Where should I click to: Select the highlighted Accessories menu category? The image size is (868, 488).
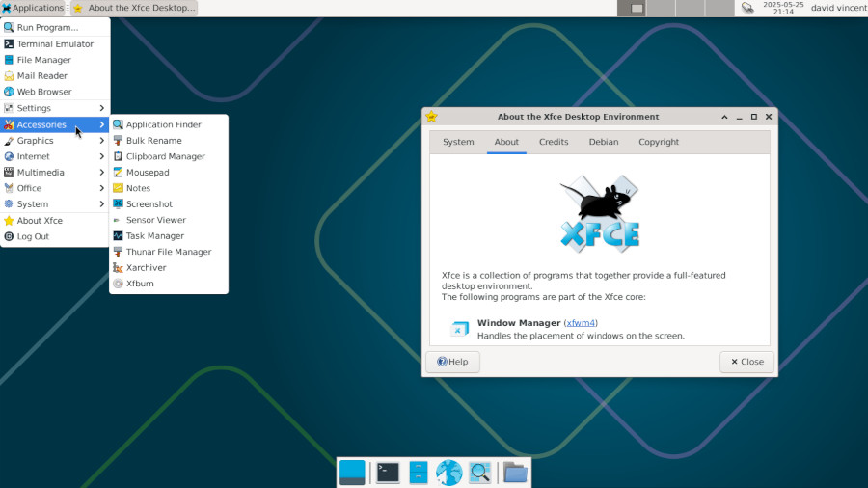click(x=55, y=124)
